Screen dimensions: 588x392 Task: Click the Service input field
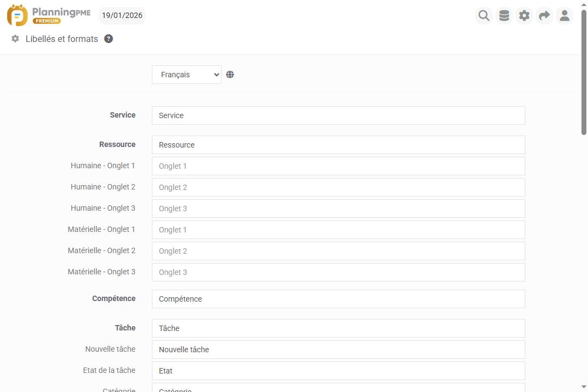pyautogui.click(x=338, y=115)
